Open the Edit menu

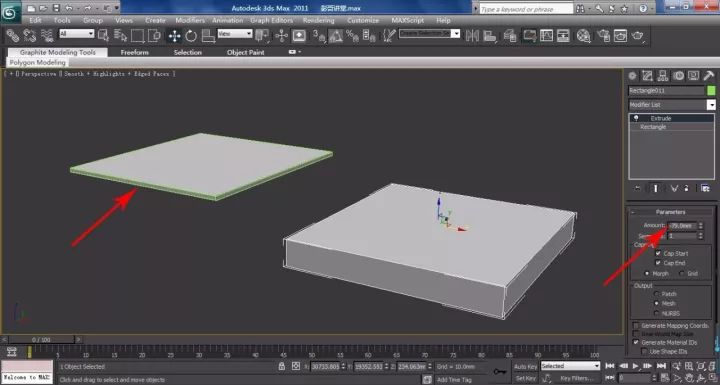(x=35, y=20)
